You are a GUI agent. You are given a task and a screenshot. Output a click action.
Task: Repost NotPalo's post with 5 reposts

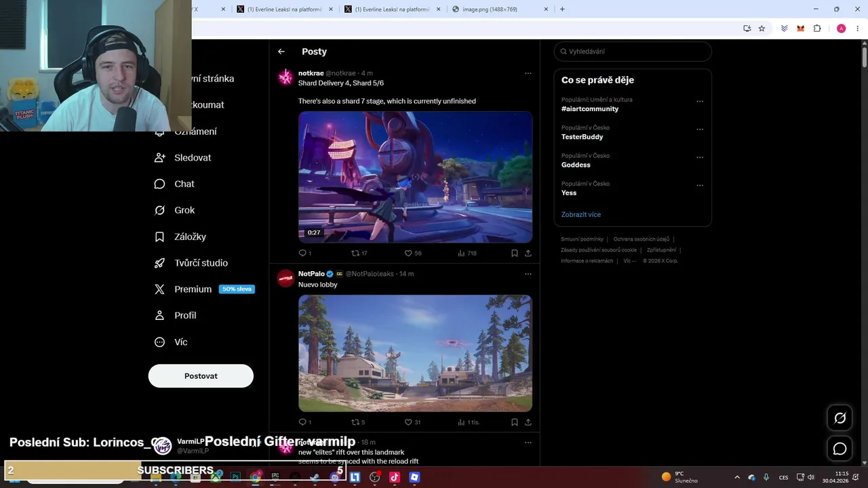[358, 422]
